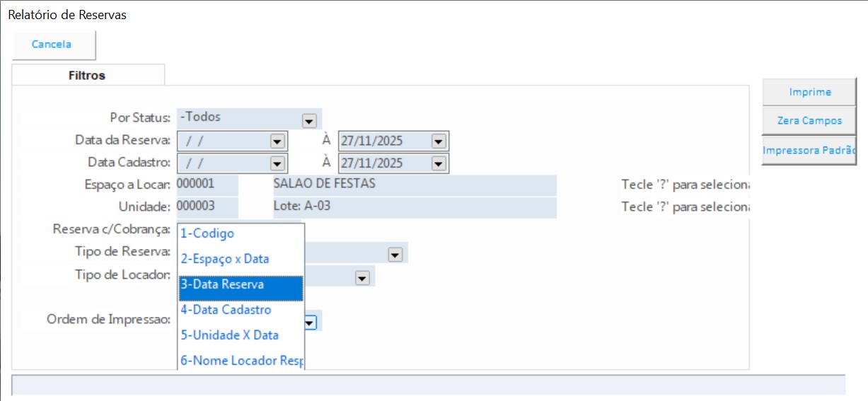Image resolution: width=868 pixels, height=401 pixels.
Task: Open Data da Reserva start date picker
Action: click(x=277, y=141)
